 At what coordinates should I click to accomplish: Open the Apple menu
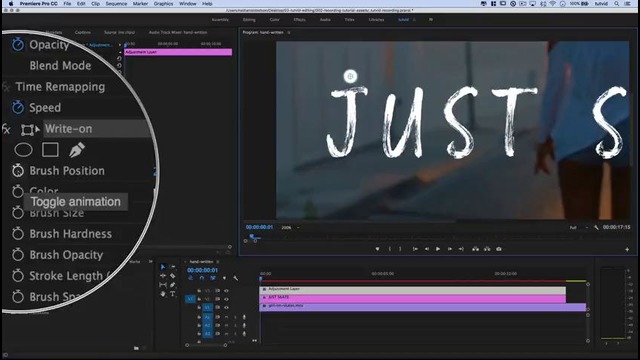coord(11,4)
